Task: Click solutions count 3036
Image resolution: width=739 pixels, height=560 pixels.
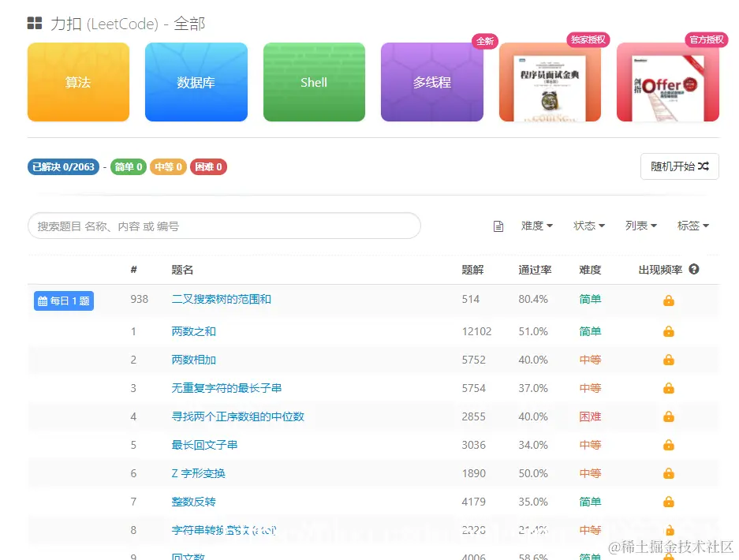Action: 474,445
